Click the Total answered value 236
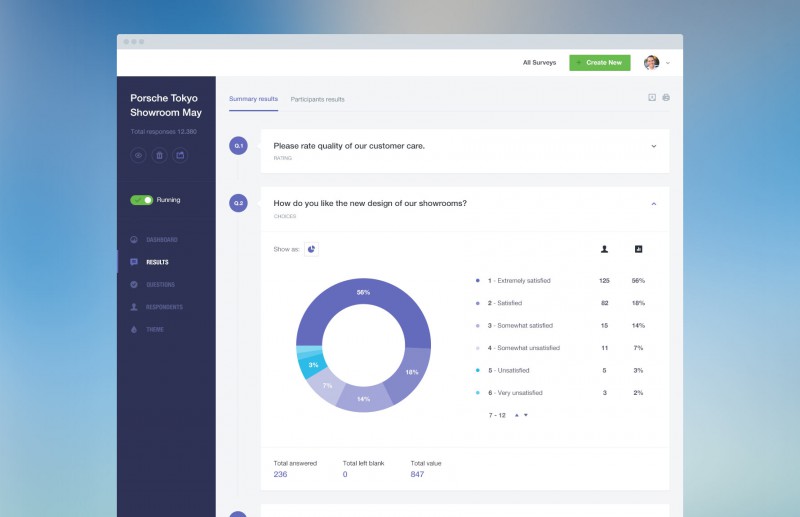800x517 pixels. (280, 475)
